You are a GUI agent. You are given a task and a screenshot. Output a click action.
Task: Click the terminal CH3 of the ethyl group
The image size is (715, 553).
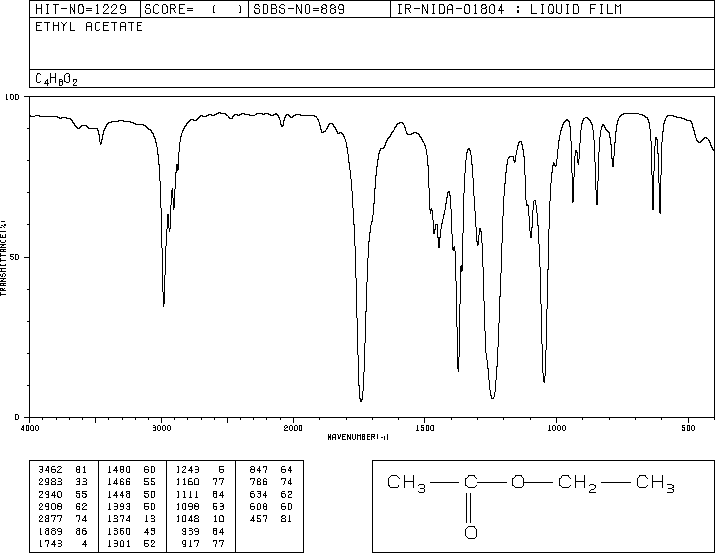coord(655,483)
